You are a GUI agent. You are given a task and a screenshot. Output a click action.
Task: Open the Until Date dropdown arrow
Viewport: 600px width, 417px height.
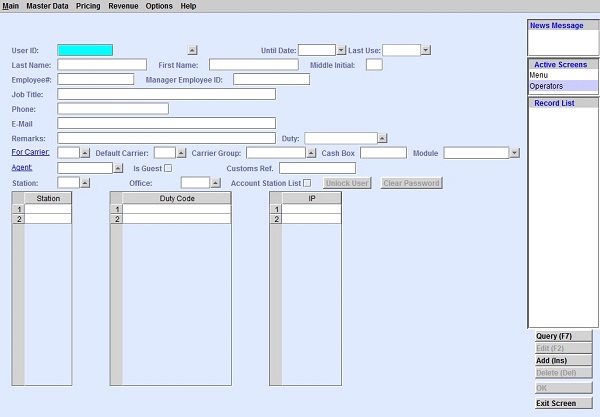point(341,50)
